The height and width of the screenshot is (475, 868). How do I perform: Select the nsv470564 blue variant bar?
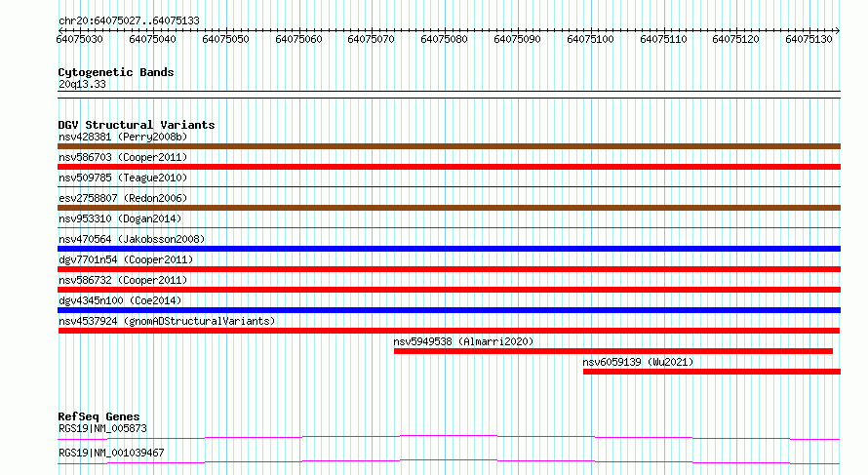click(449, 249)
